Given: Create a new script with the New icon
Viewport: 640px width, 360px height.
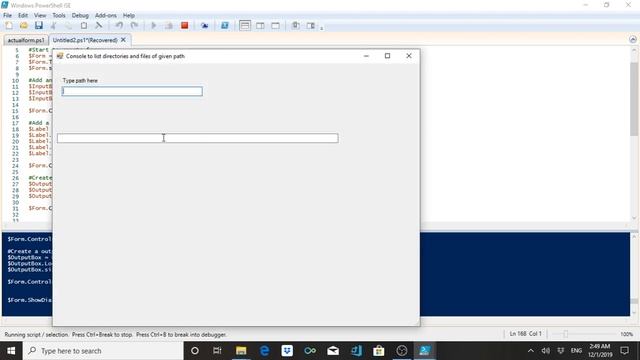Looking at the screenshot, I should click(x=9, y=26).
